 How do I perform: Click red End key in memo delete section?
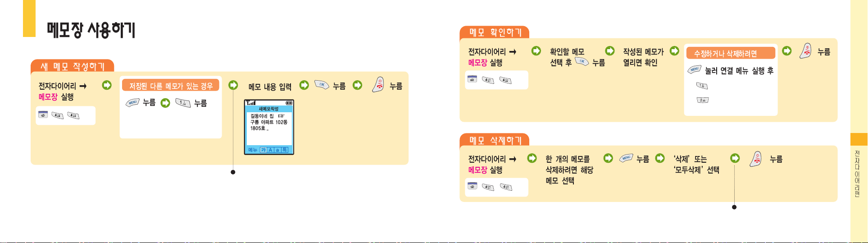(x=756, y=159)
